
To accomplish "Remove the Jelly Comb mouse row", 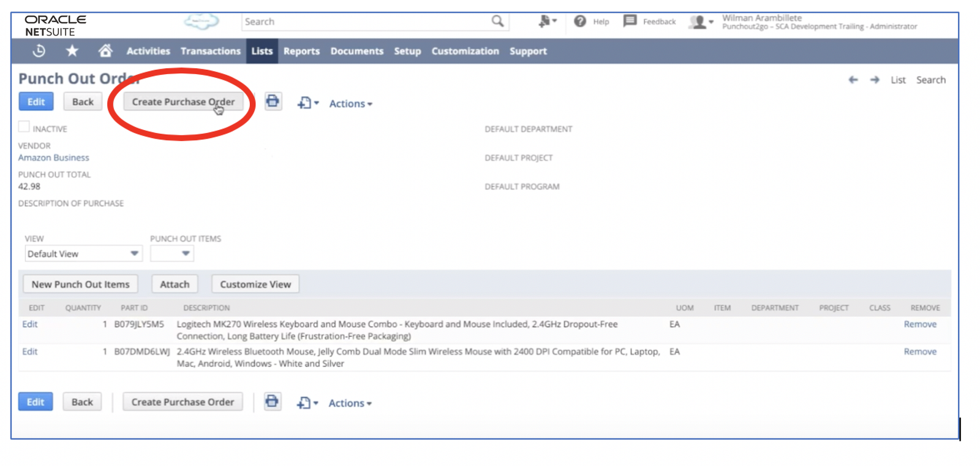I will pos(920,351).
